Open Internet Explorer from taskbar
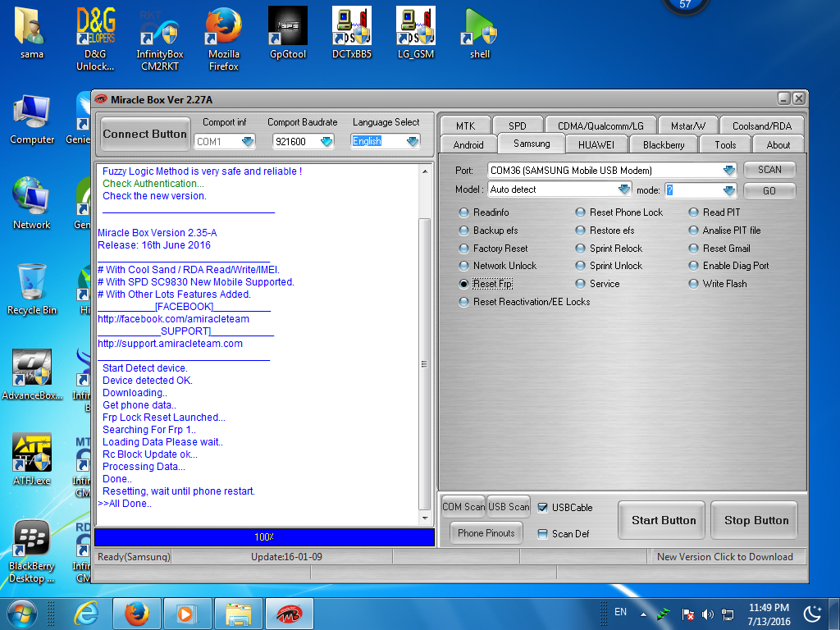 86,614
